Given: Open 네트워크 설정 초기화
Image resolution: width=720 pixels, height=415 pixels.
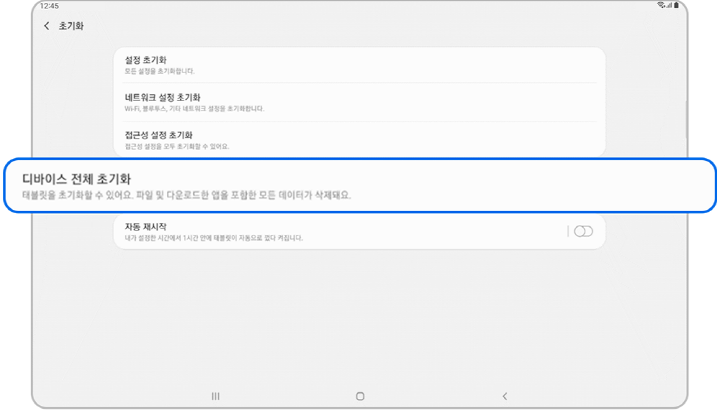Looking at the screenshot, I should (x=360, y=103).
